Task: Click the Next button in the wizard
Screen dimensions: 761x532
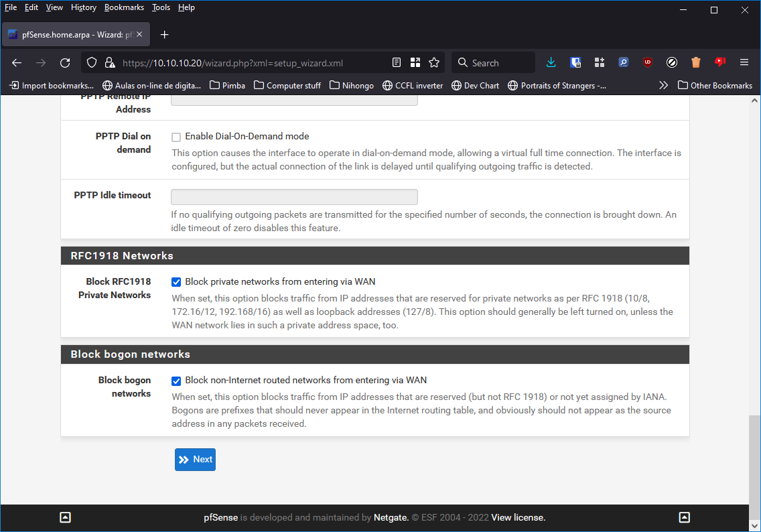Action: pyautogui.click(x=195, y=459)
